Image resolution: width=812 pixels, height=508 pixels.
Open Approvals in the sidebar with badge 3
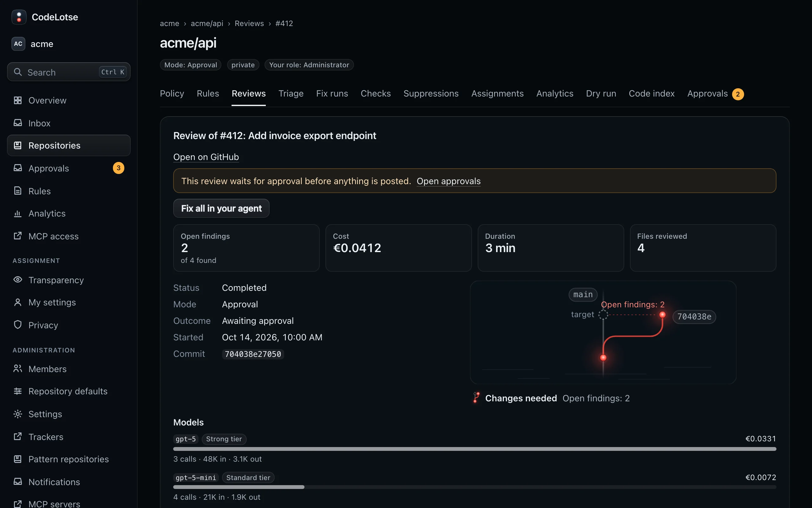point(69,168)
